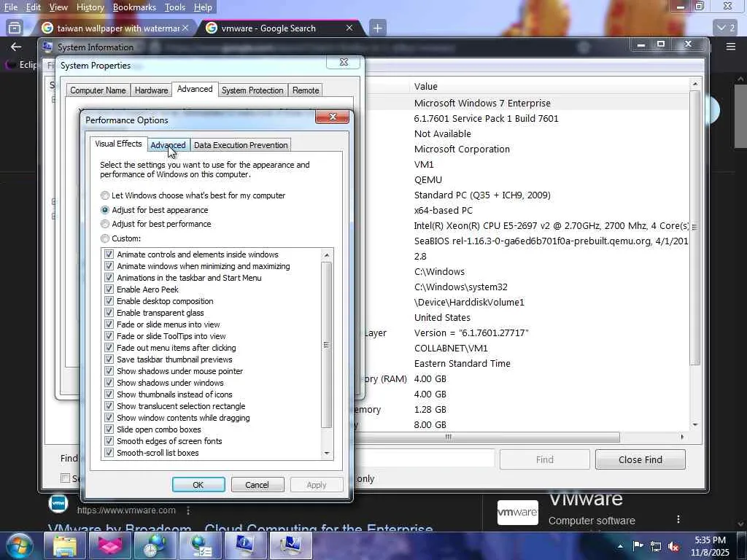Uncheck Smooth edges of screen fonts

pos(109,441)
